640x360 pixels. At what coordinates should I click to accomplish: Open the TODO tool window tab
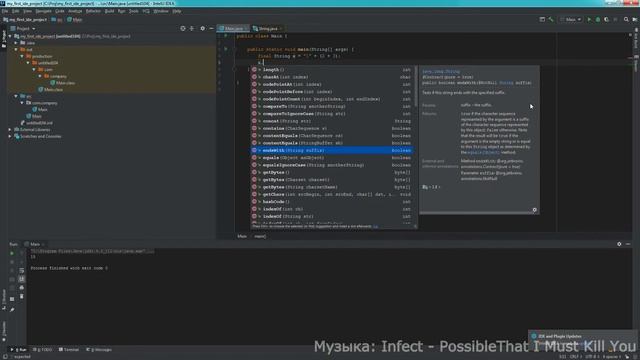point(42,350)
